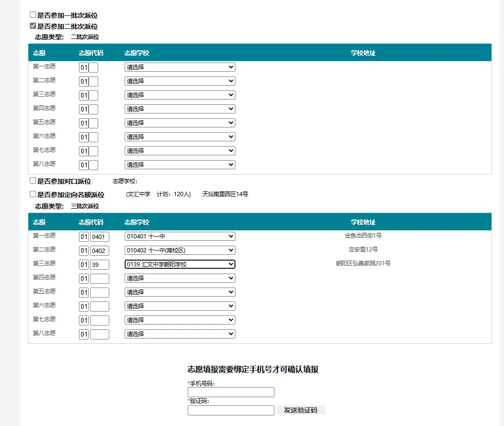The image size is (504, 426).
Task: Check the 是否参加一批次派位 checkbox
Action: [x=33, y=15]
